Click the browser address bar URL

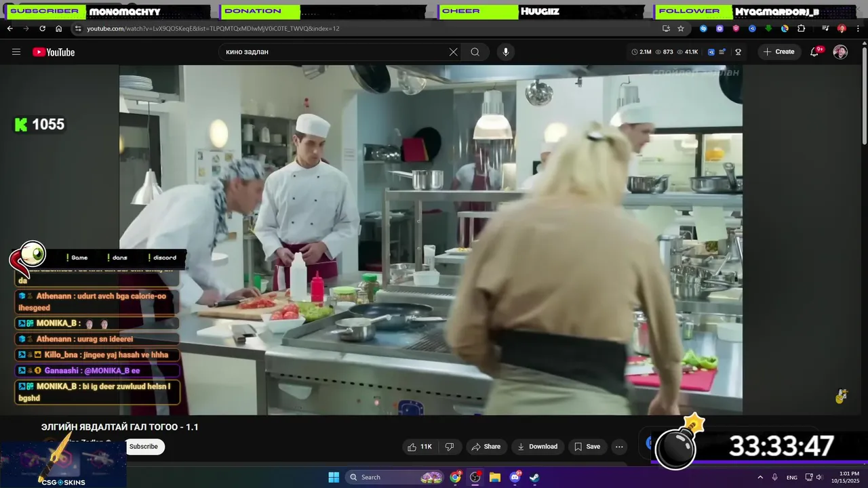tap(213, 28)
